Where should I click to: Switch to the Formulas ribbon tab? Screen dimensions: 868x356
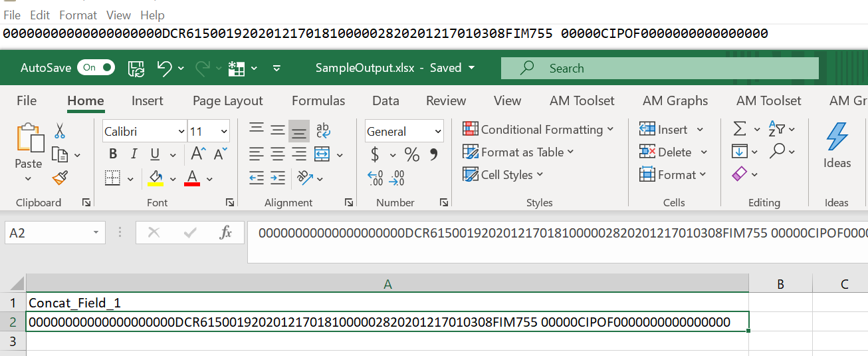click(x=318, y=101)
